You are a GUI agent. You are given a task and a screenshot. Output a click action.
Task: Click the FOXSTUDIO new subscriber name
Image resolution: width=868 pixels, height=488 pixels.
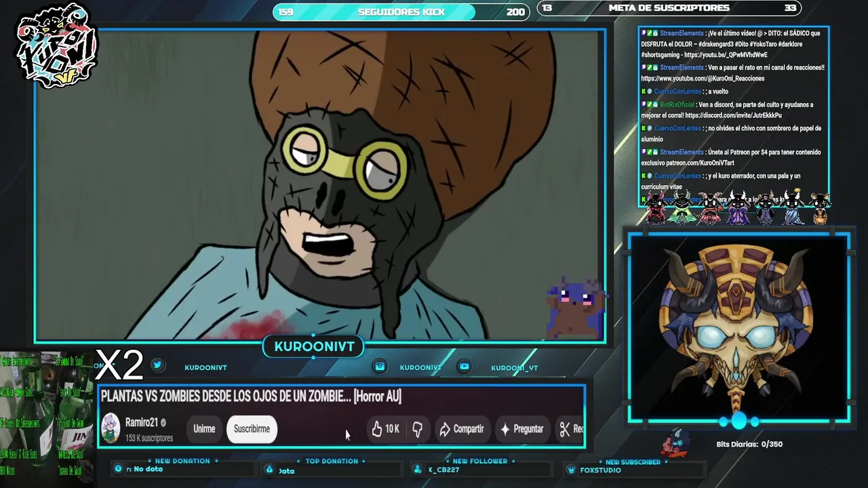tap(601, 470)
